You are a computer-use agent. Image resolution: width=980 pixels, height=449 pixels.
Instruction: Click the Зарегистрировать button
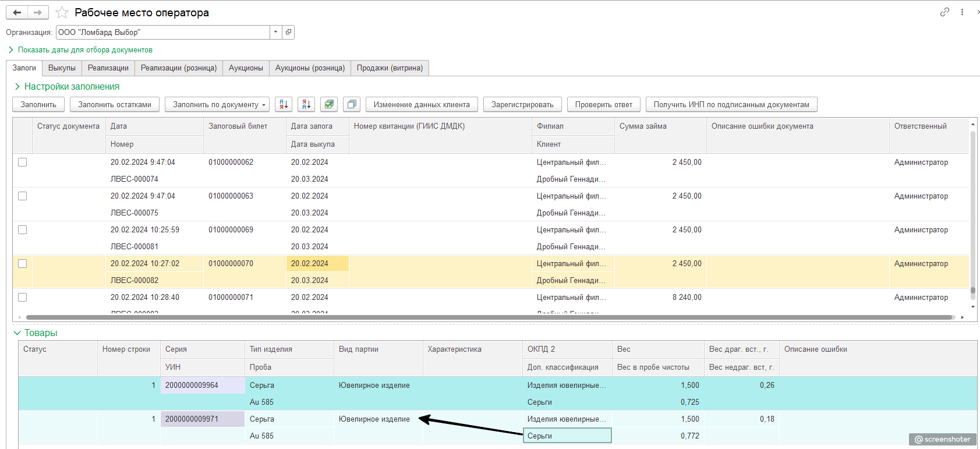(522, 104)
